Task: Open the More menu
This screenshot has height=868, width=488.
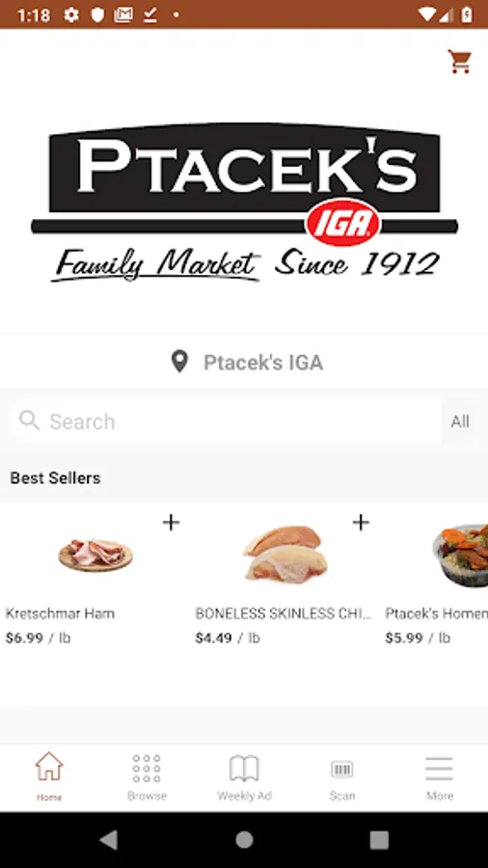Action: click(440, 776)
